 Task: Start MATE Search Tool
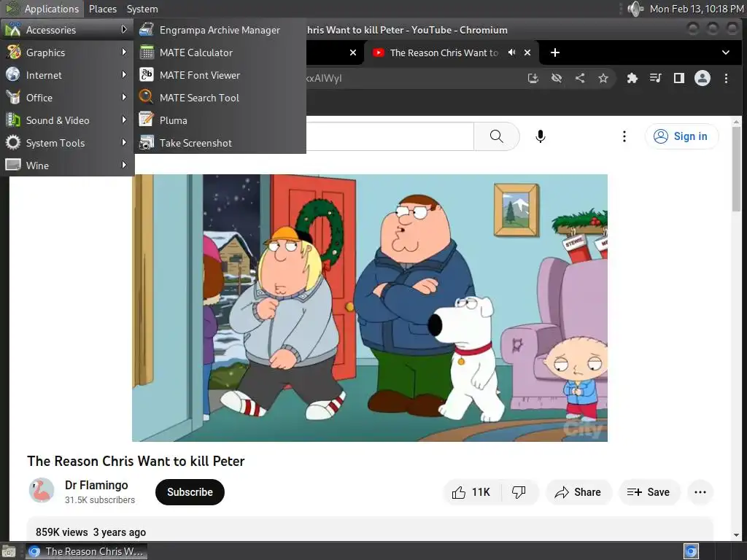(x=220, y=98)
